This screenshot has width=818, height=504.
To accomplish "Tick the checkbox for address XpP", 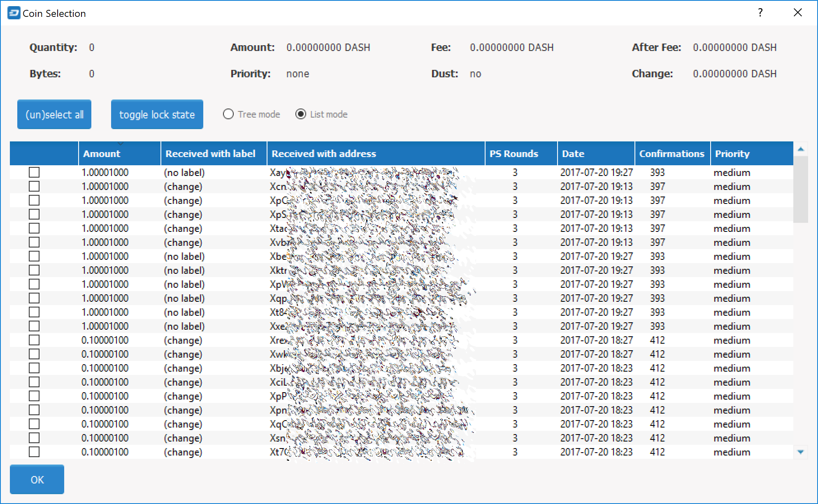I will point(34,396).
